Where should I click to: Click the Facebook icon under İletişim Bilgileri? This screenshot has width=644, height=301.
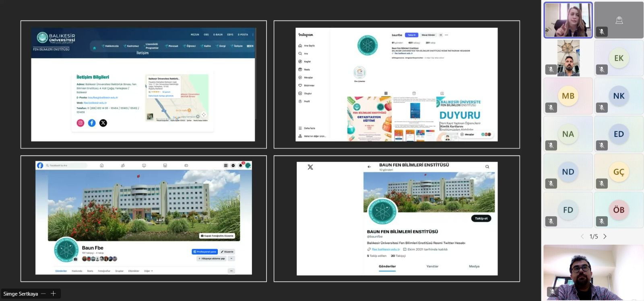[92, 123]
